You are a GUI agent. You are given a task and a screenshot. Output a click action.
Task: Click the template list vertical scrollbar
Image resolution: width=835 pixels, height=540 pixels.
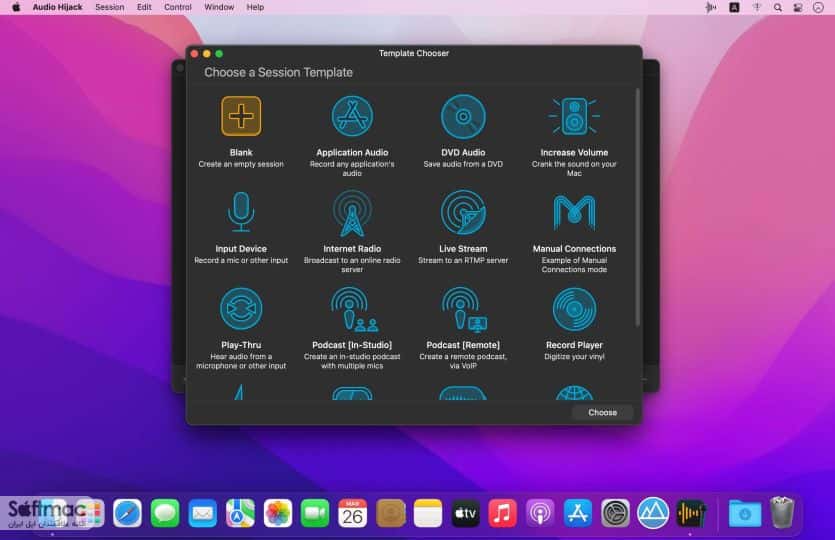637,208
